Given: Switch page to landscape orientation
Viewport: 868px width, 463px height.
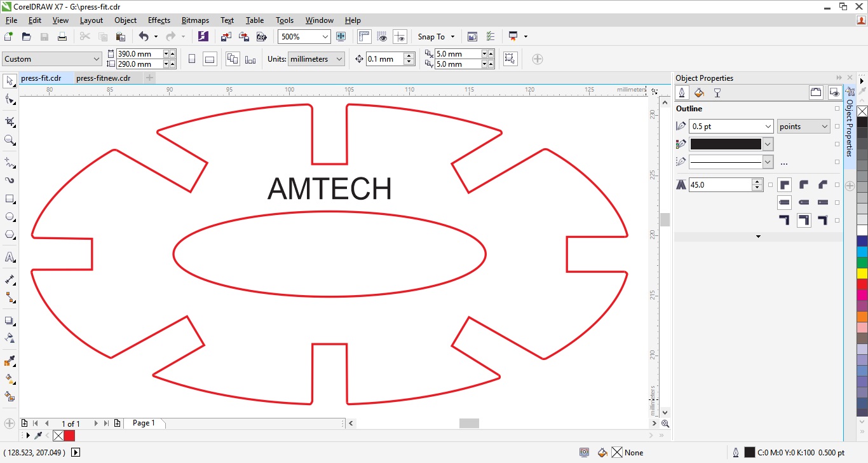Looking at the screenshot, I should (210, 59).
